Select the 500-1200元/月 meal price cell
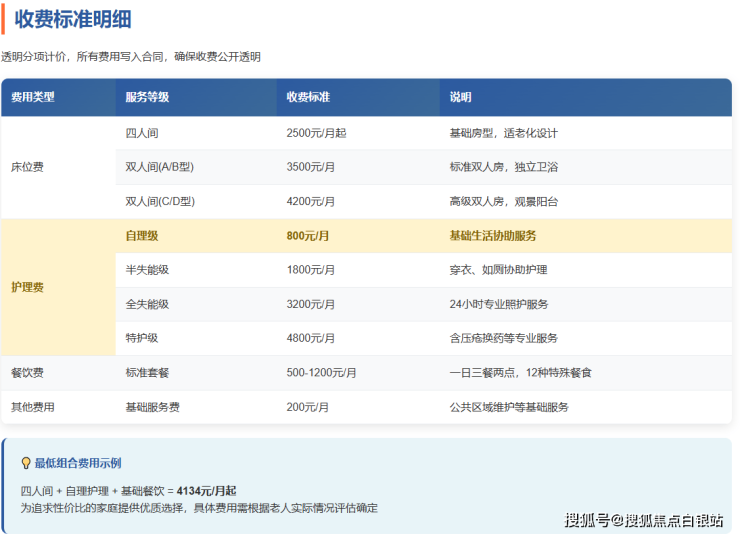Screen dimensions: 740x536 (x=321, y=373)
